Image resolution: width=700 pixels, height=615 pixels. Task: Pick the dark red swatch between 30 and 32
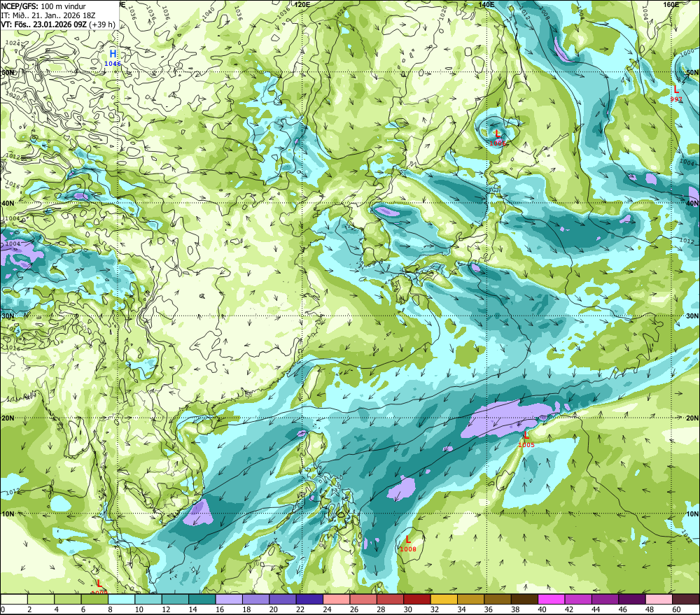[x=417, y=599]
